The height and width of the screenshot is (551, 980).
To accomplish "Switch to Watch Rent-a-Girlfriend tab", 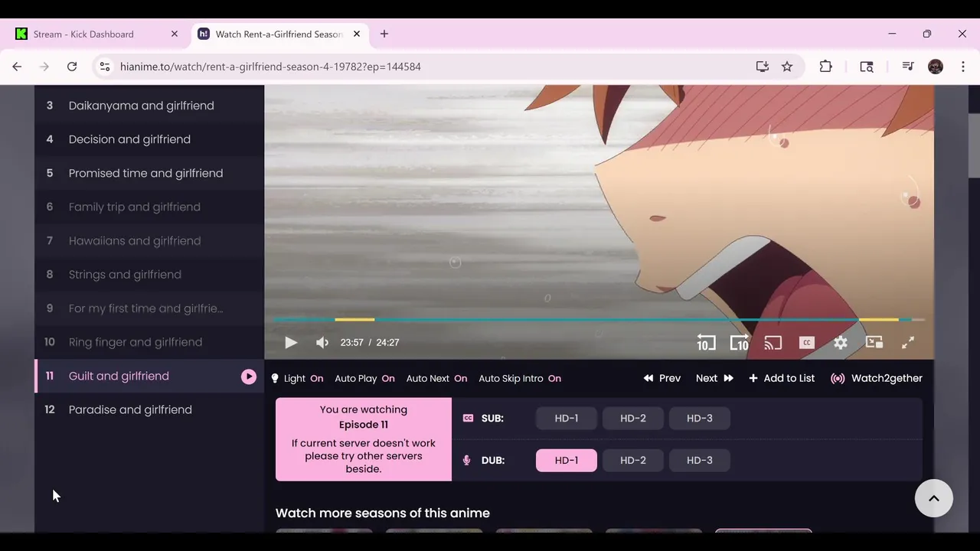I will pos(279,34).
